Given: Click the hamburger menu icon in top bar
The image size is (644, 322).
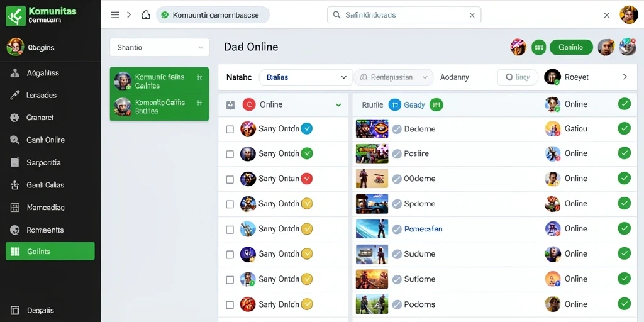Looking at the screenshot, I should point(115,15).
